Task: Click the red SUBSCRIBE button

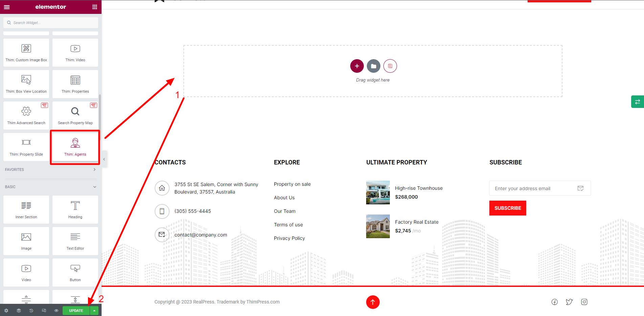Action: [x=508, y=208]
